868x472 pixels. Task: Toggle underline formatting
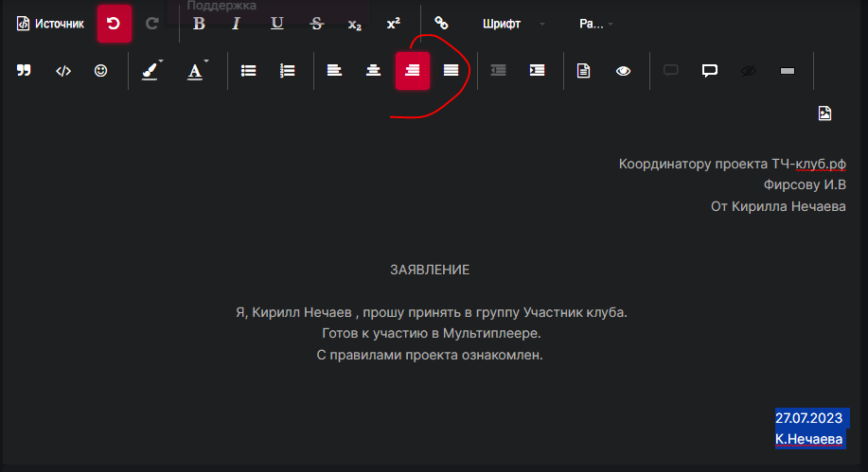pyautogui.click(x=276, y=24)
